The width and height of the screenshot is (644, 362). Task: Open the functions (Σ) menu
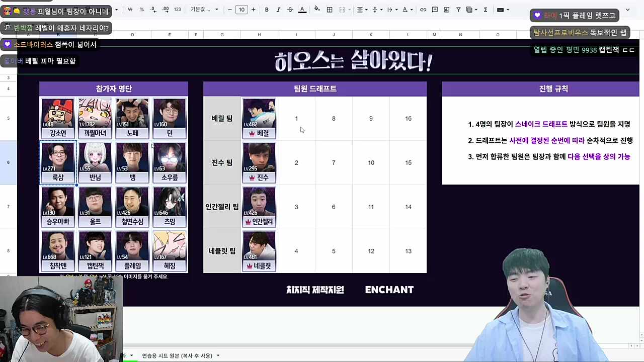(486, 10)
